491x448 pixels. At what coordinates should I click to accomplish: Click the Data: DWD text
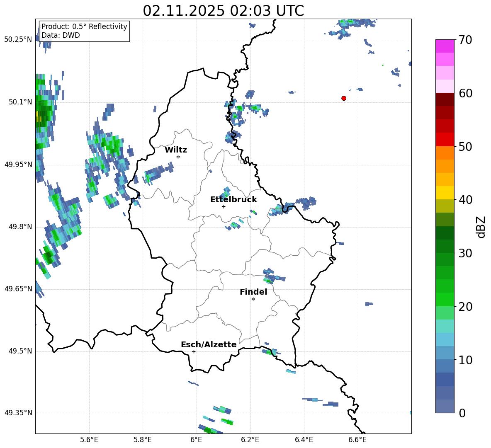tap(61, 35)
